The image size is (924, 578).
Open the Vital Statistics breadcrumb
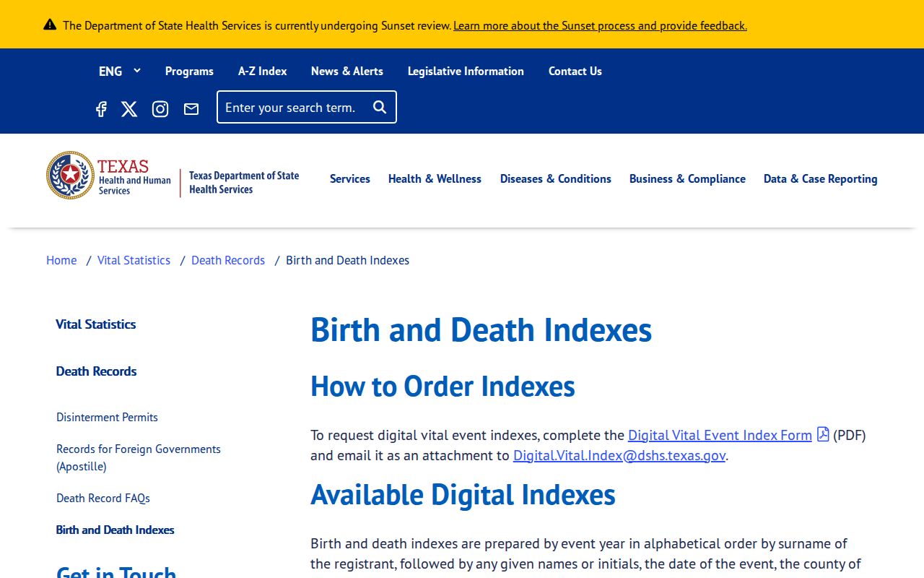click(134, 260)
